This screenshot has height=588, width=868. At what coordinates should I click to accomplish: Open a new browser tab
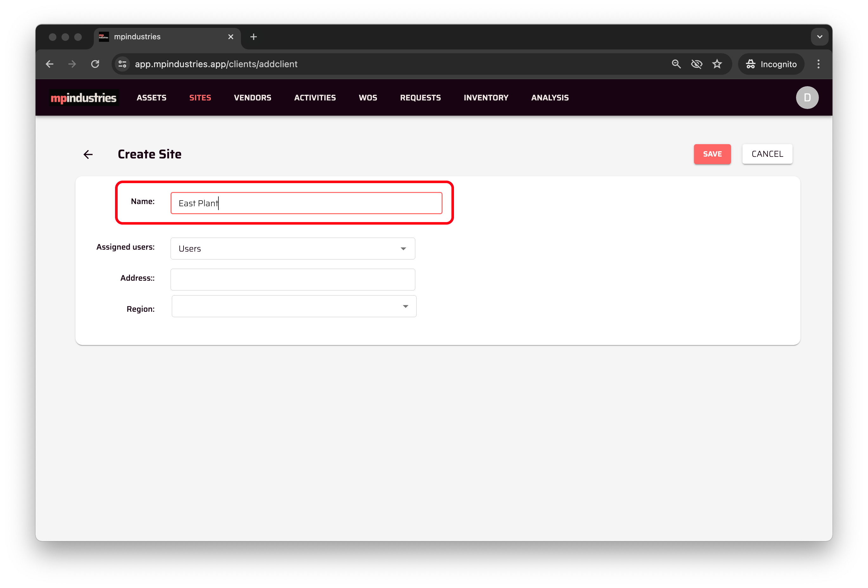click(254, 37)
